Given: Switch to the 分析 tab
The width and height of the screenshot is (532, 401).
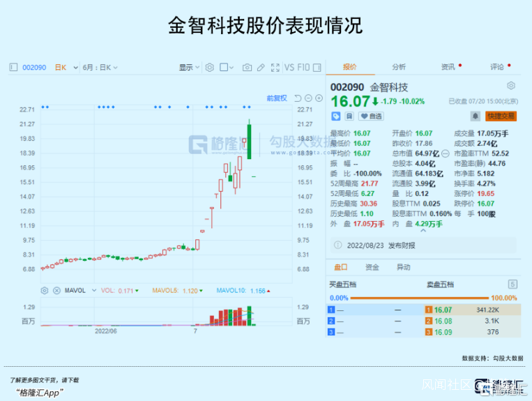Looking at the screenshot, I should point(399,67).
